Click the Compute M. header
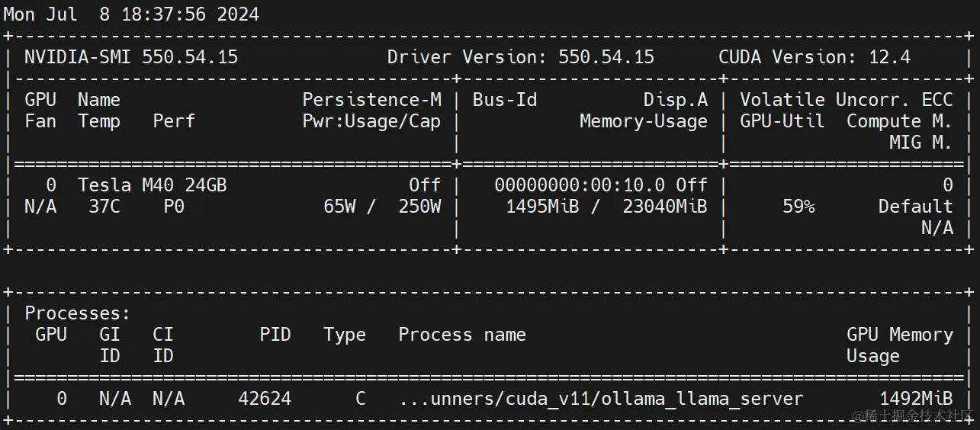Image resolution: width=980 pixels, height=430 pixels. point(900,121)
